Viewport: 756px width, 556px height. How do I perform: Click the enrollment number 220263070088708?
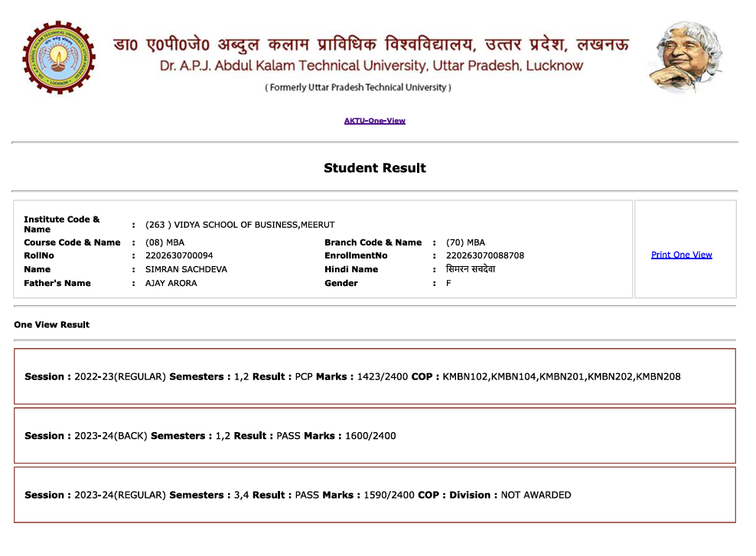(485, 255)
